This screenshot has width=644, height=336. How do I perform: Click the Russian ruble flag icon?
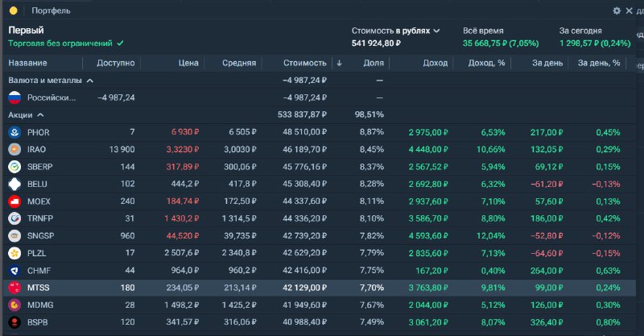click(14, 97)
